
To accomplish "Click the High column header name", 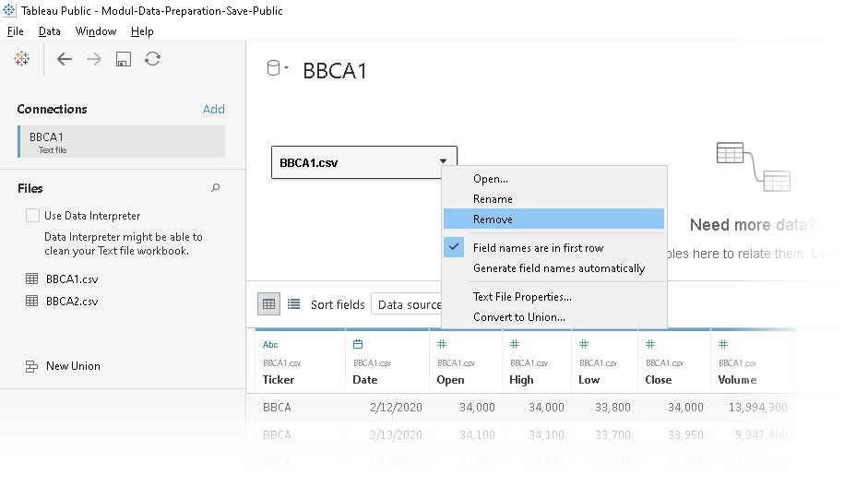I will [x=521, y=380].
